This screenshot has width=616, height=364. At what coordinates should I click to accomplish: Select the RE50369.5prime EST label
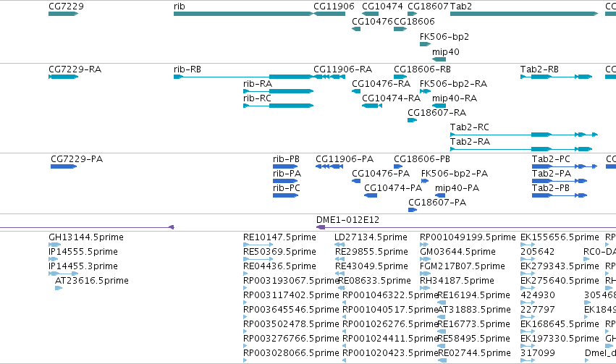click(x=279, y=252)
